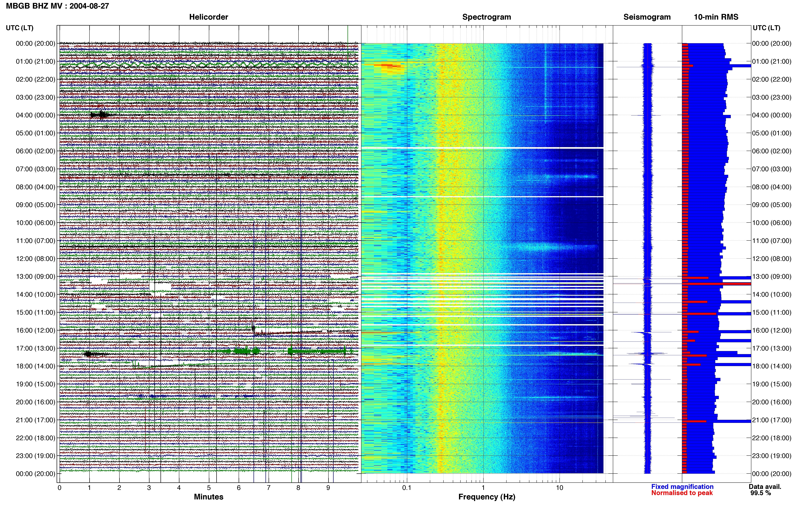Click the 'Normalised to peak' legend text
Image resolution: width=812 pixels, height=508 pixels.
tap(682, 493)
